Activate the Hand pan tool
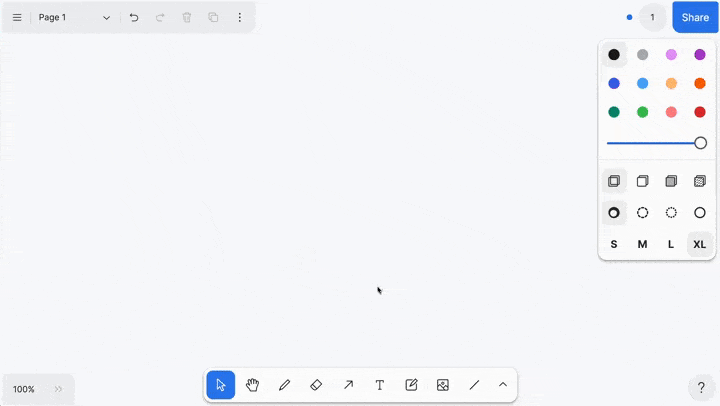 (253, 385)
